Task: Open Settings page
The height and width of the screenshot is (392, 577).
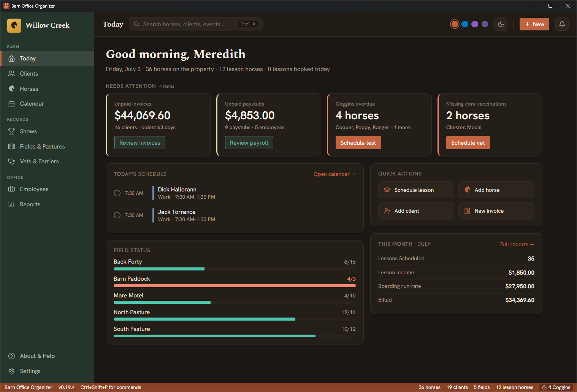Action: pyautogui.click(x=47, y=371)
